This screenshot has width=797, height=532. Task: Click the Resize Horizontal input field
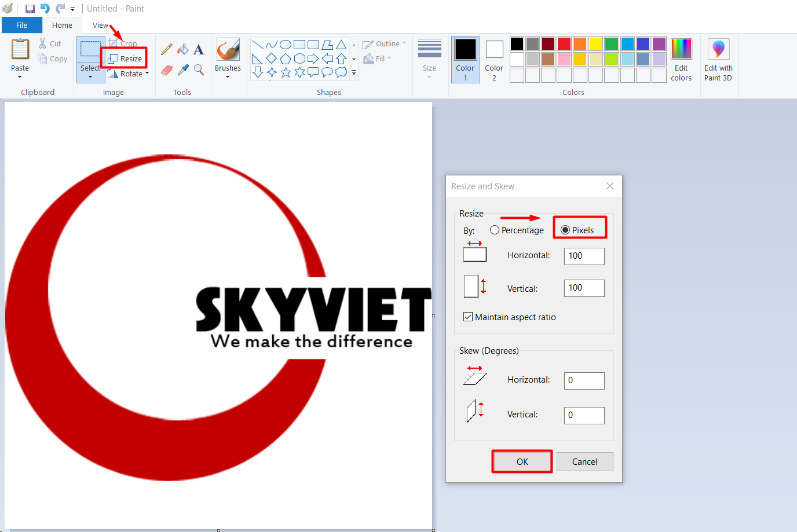[x=584, y=256]
